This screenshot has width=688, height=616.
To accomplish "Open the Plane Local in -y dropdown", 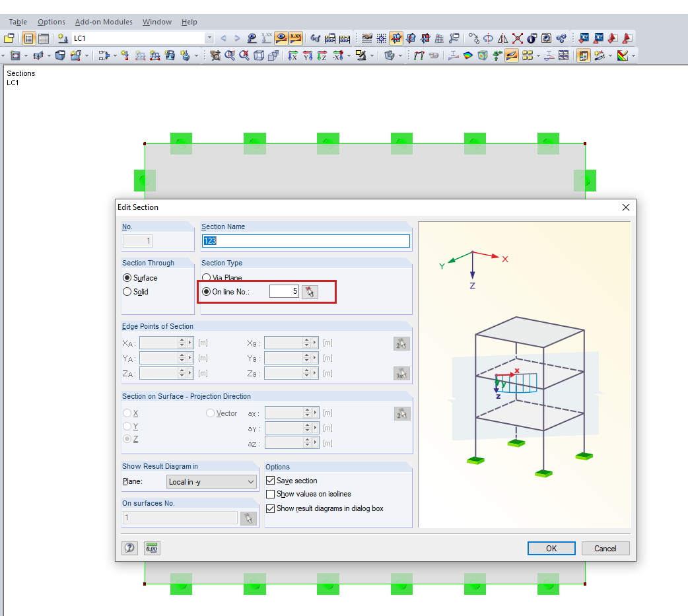I will pyautogui.click(x=211, y=482).
